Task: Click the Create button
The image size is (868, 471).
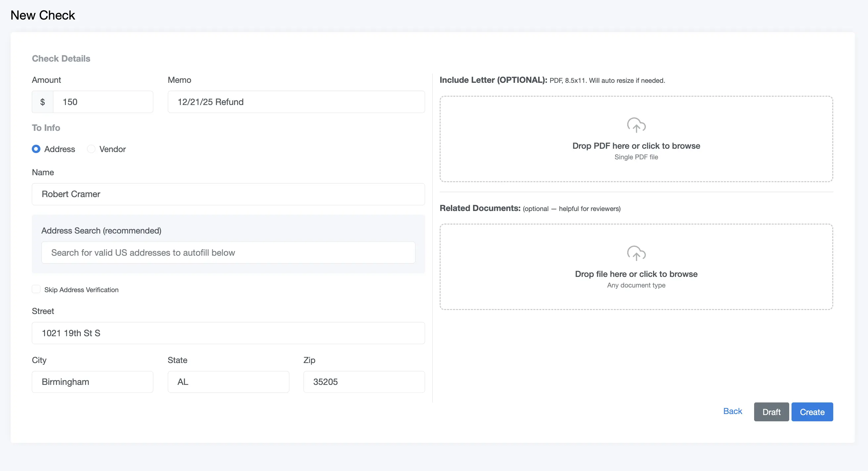Action: click(x=812, y=412)
